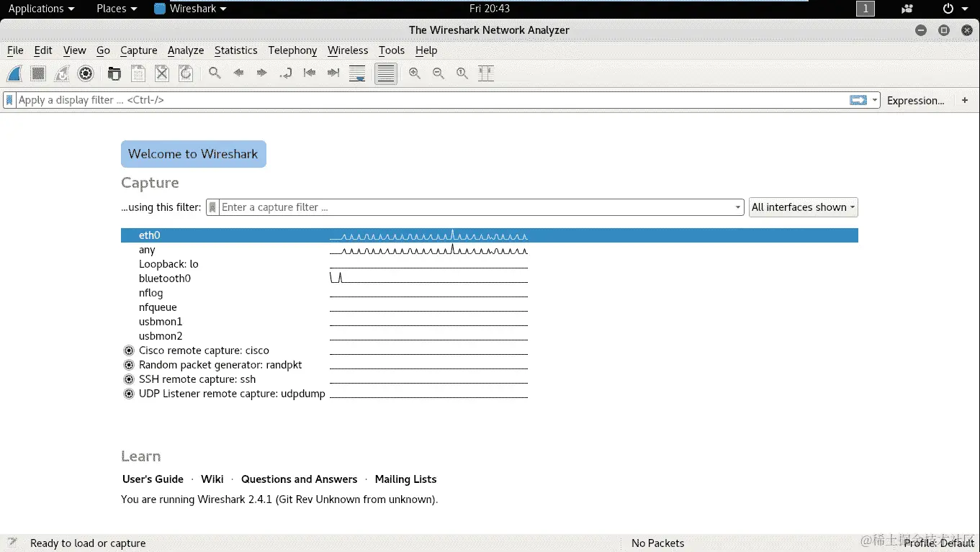Click the display filter input field
Screen dimensions: 980x552
click(432, 100)
